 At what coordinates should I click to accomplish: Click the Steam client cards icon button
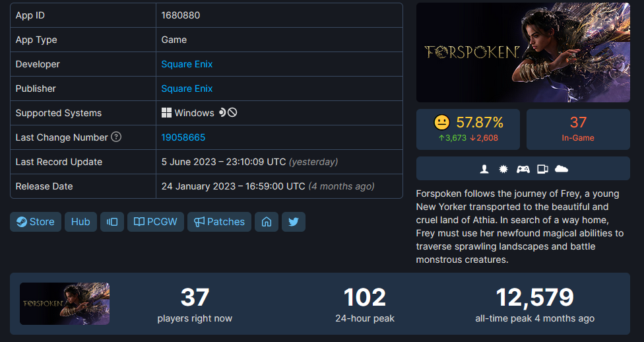[112, 222]
